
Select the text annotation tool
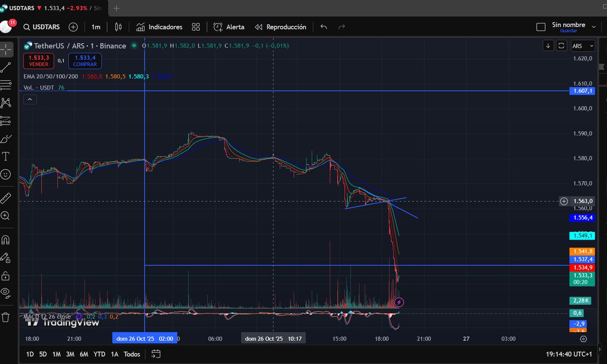(6, 156)
